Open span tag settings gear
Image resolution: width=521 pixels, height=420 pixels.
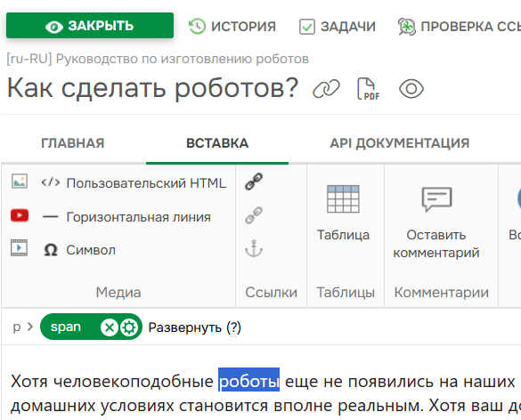[129, 327]
